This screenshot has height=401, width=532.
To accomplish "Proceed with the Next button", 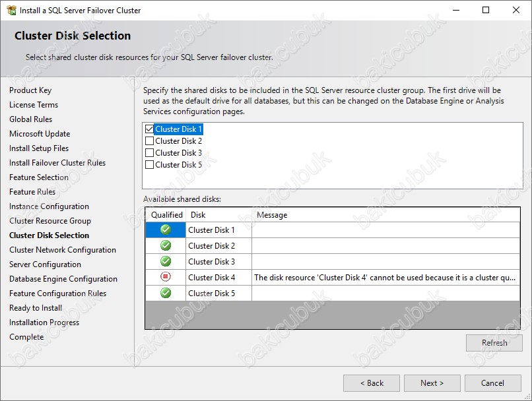I will 432,383.
